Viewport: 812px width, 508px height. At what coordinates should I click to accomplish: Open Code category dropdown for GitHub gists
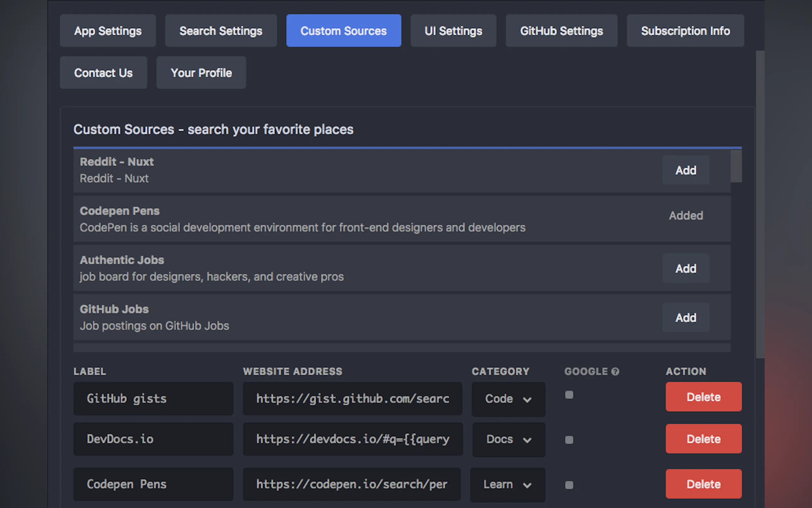click(508, 399)
